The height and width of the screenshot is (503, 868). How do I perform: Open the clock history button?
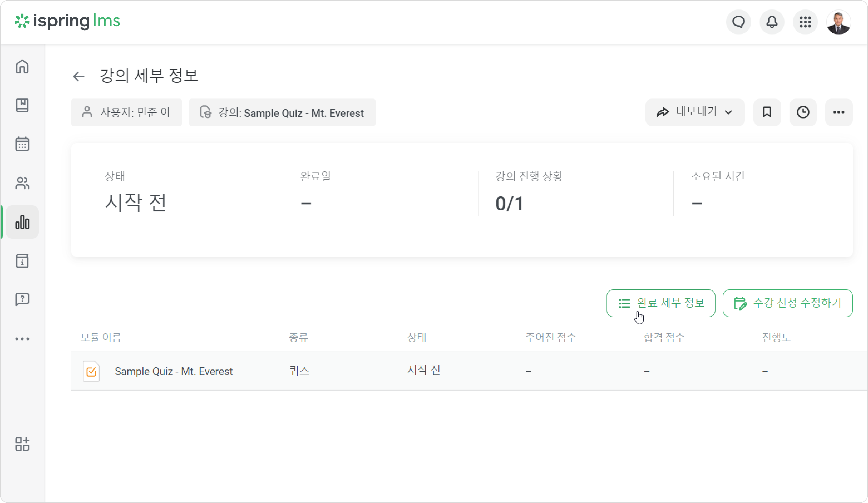[803, 112]
